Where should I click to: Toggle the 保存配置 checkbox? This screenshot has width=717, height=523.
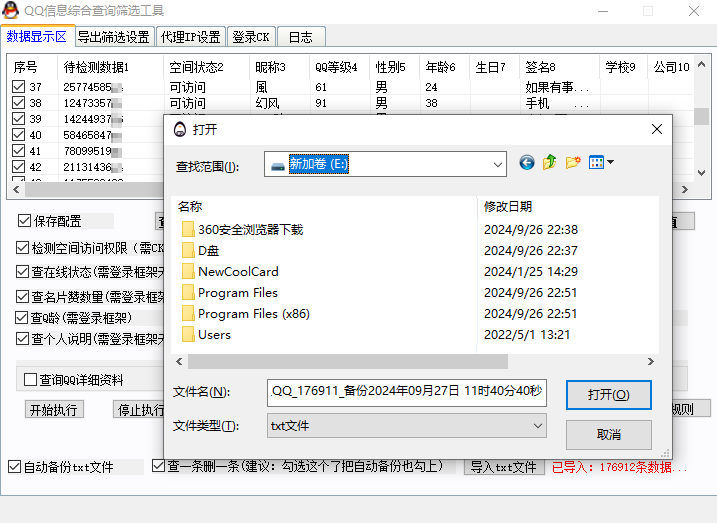(24, 221)
